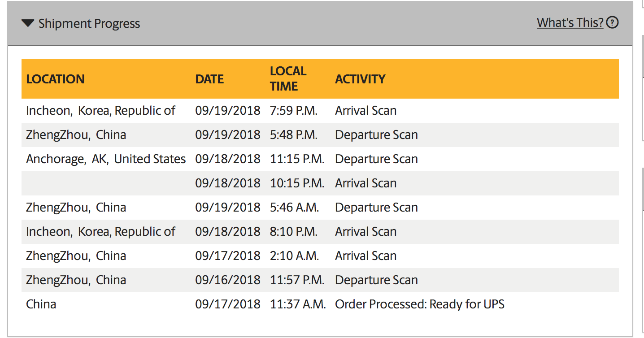Select the 11:57 P.M. time cell
Image resolution: width=644 pixels, height=338 pixels.
[297, 280]
